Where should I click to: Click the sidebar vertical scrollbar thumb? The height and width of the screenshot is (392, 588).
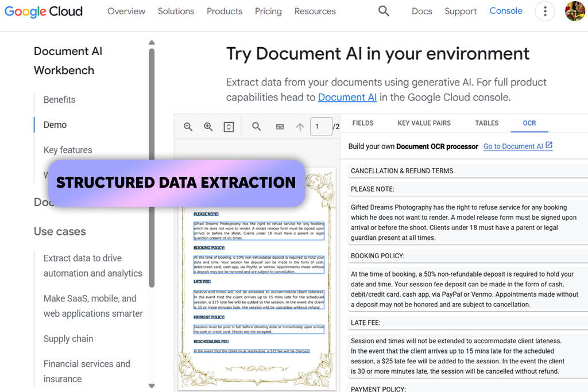tap(152, 168)
